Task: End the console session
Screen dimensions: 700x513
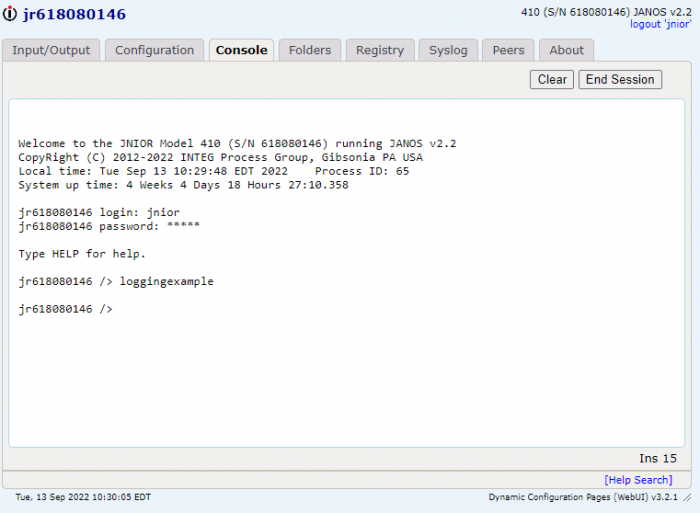Action: tap(620, 79)
